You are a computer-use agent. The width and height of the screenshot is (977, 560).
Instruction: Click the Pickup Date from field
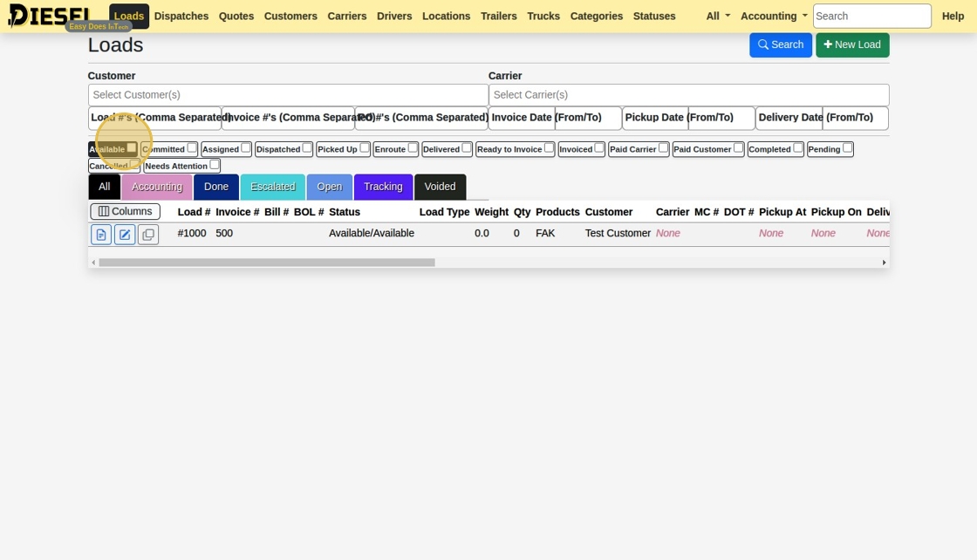point(655,118)
